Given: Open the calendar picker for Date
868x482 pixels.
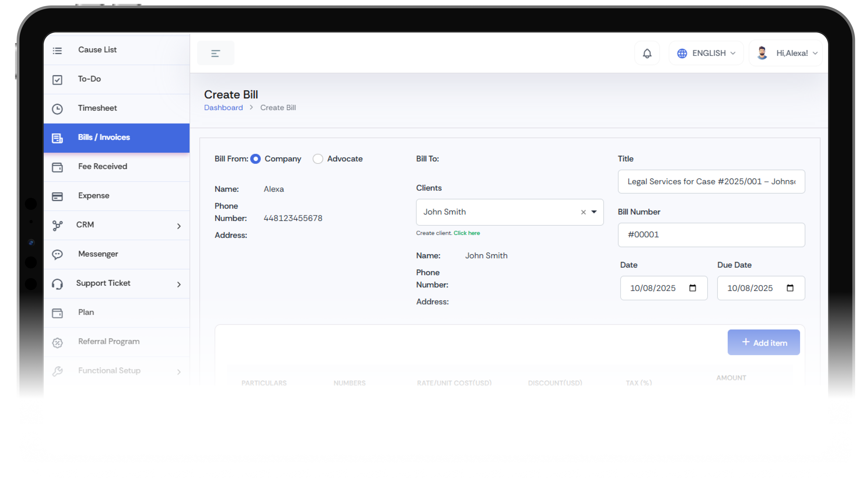Looking at the screenshot, I should pyautogui.click(x=692, y=288).
